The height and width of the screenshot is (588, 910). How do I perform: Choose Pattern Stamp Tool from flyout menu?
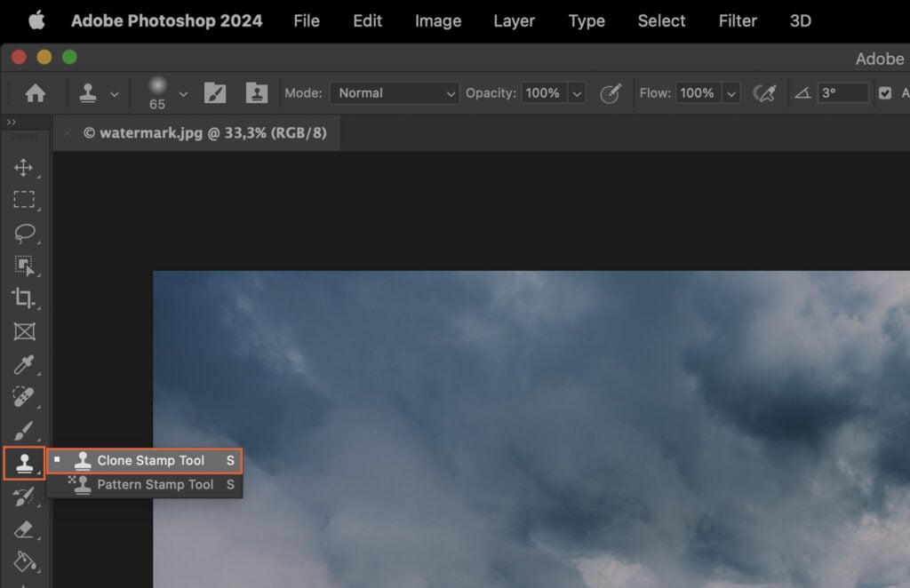(x=146, y=485)
